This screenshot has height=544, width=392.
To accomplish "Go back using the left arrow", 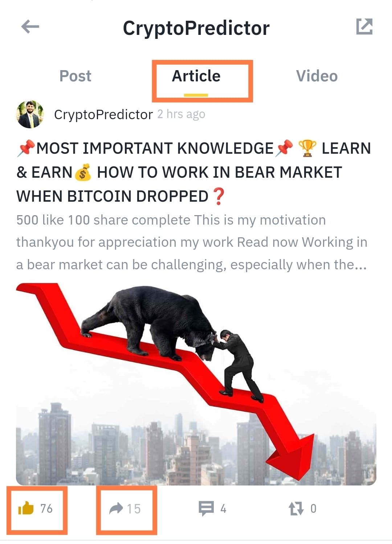I will [x=30, y=27].
